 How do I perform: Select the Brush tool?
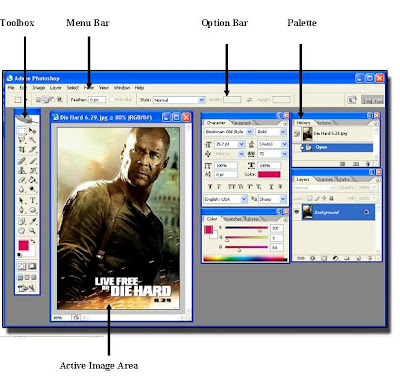click(x=32, y=161)
